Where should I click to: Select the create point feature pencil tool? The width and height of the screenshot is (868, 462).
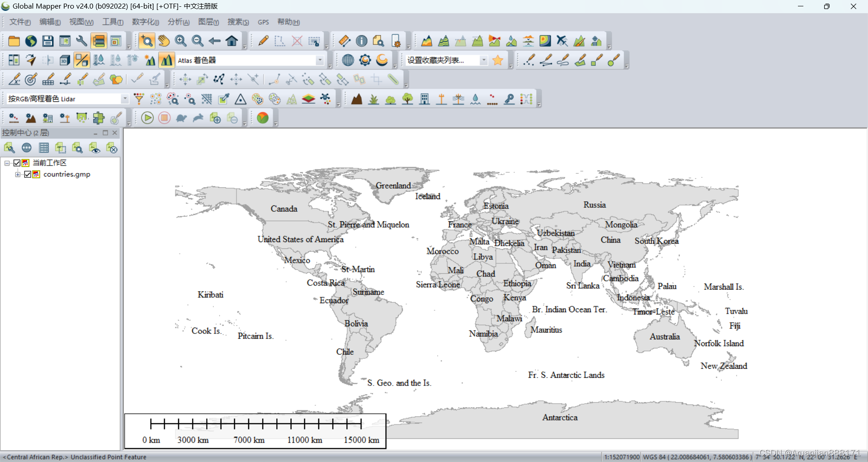coord(529,60)
